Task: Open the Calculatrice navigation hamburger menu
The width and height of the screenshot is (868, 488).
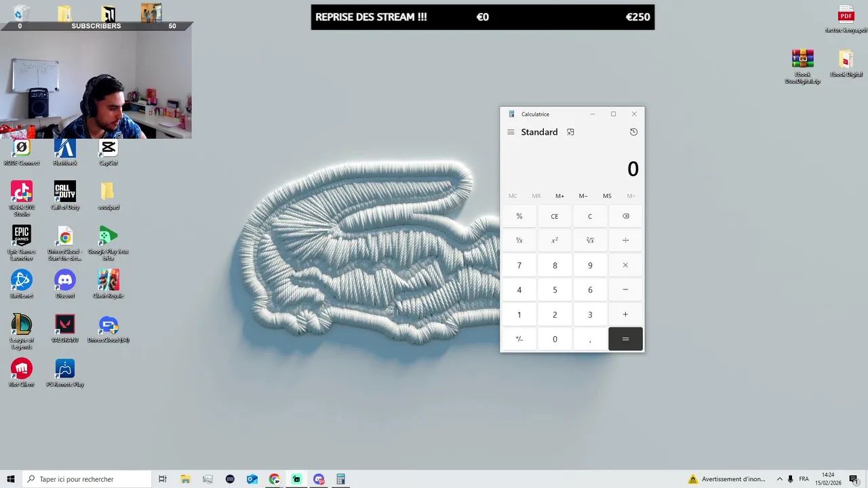Action: coord(511,132)
